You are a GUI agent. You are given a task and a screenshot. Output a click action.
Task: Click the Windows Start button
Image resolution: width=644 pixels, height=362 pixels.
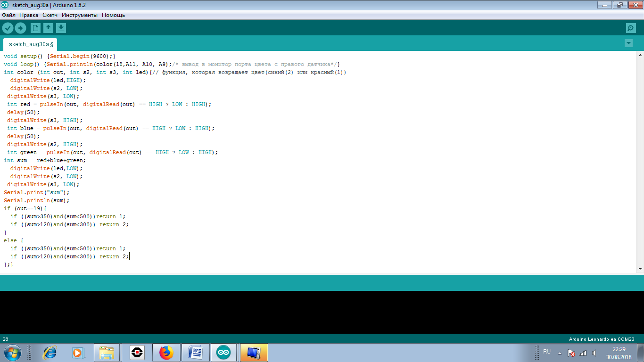12,353
